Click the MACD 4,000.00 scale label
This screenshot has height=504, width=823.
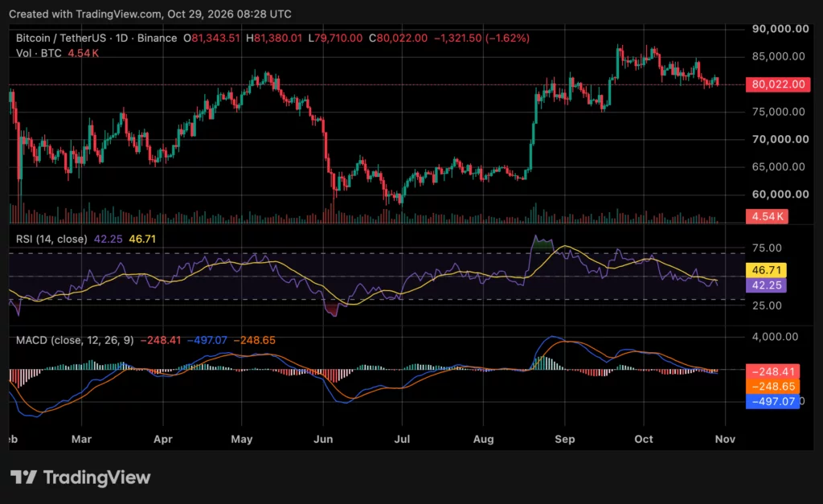[775, 337]
